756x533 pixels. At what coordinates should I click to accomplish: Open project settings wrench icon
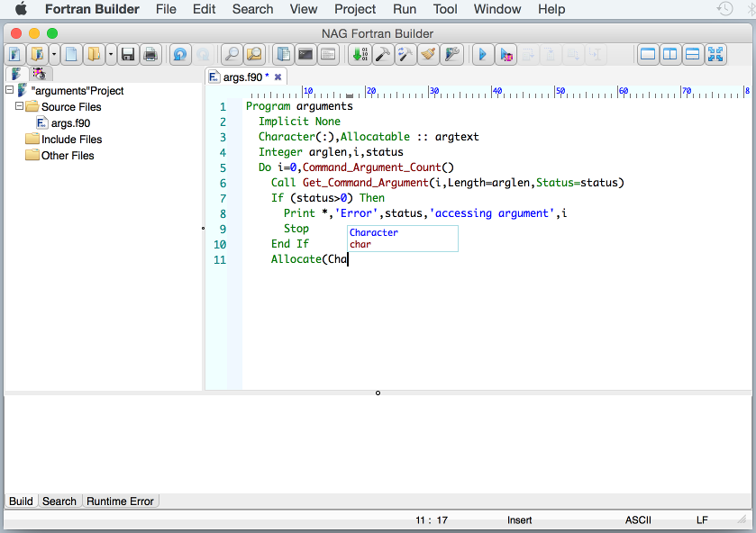pos(451,54)
